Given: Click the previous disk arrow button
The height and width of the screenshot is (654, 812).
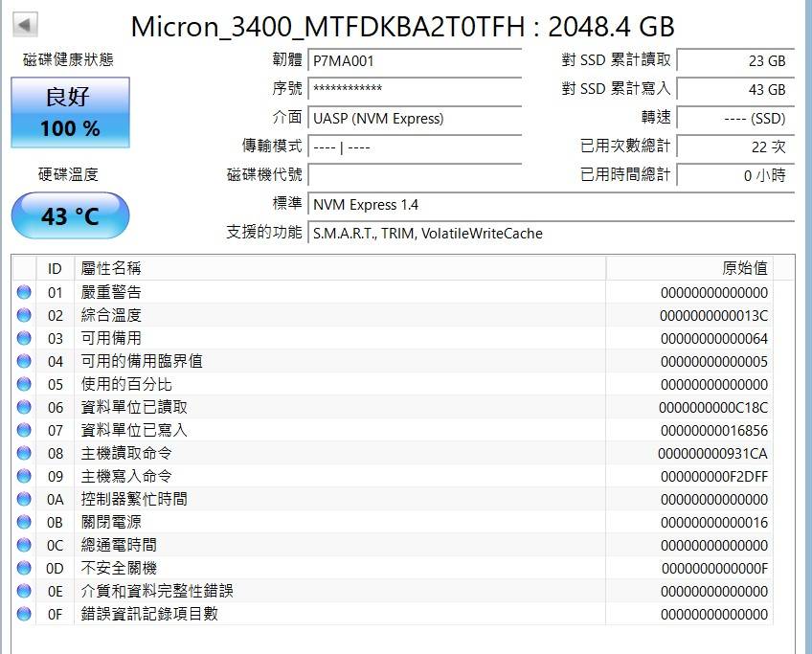Looking at the screenshot, I should point(26,24).
